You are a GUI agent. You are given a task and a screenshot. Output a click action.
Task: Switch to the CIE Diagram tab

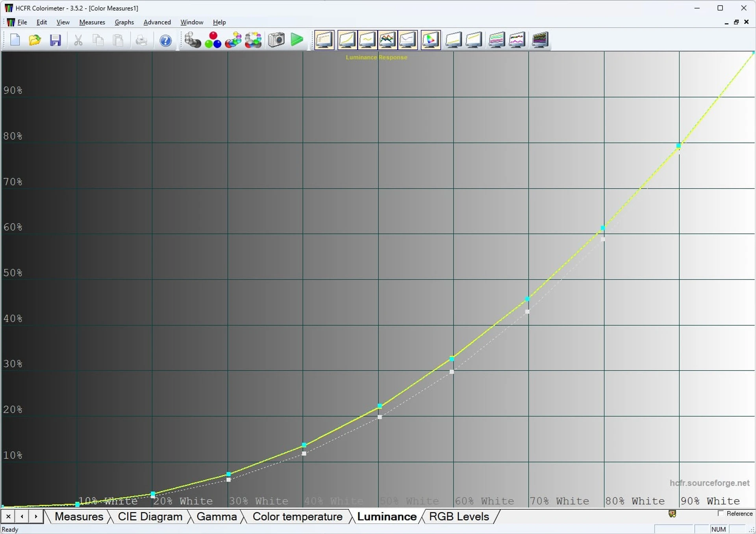pyautogui.click(x=150, y=516)
